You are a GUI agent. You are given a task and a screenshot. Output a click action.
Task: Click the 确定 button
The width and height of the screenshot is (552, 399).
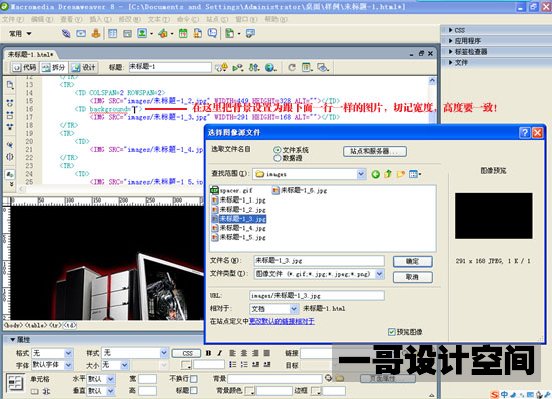412,261
